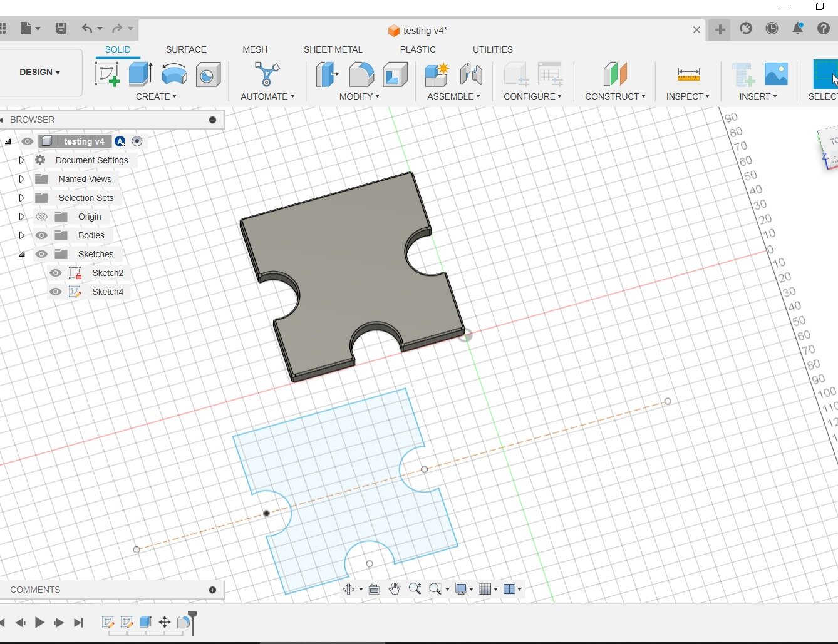
Task: Select the Press Pull tool
Action: pyautogui.click(x=327, y=74)
